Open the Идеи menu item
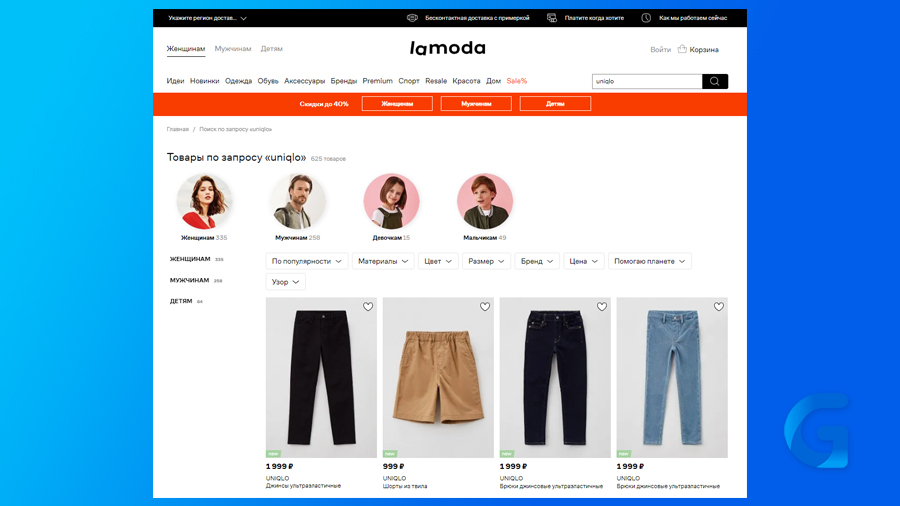This screenshot has width=900, height=506. point(175,81)
